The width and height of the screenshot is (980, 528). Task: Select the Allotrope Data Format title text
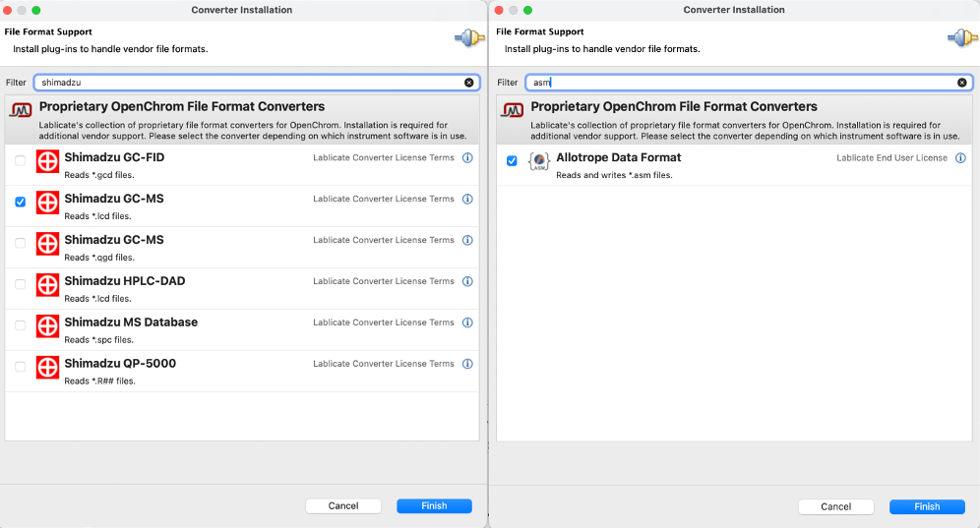coord(619,157)
